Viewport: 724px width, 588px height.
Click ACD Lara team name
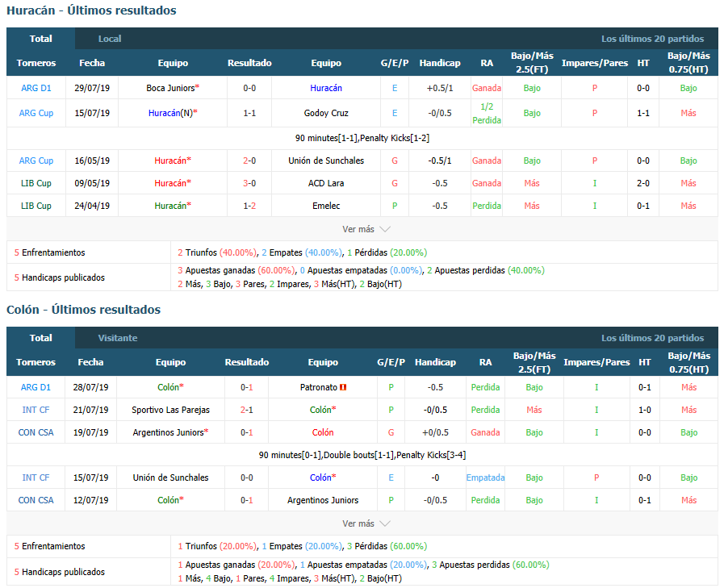[x=326, y=183]
